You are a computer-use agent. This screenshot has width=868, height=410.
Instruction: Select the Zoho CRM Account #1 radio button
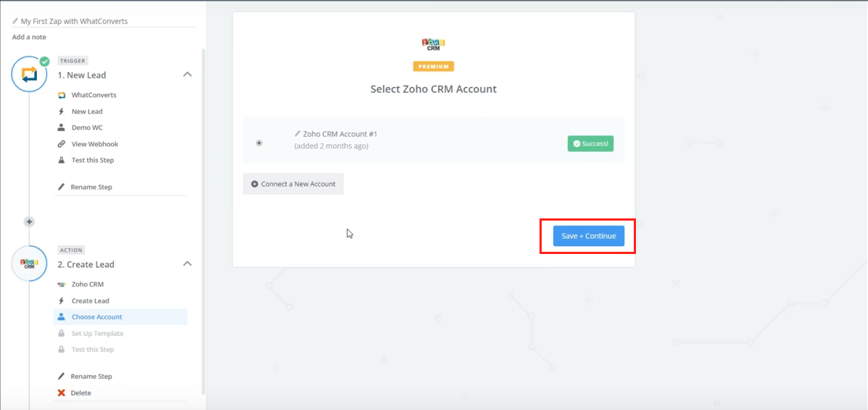pos(259,143)
